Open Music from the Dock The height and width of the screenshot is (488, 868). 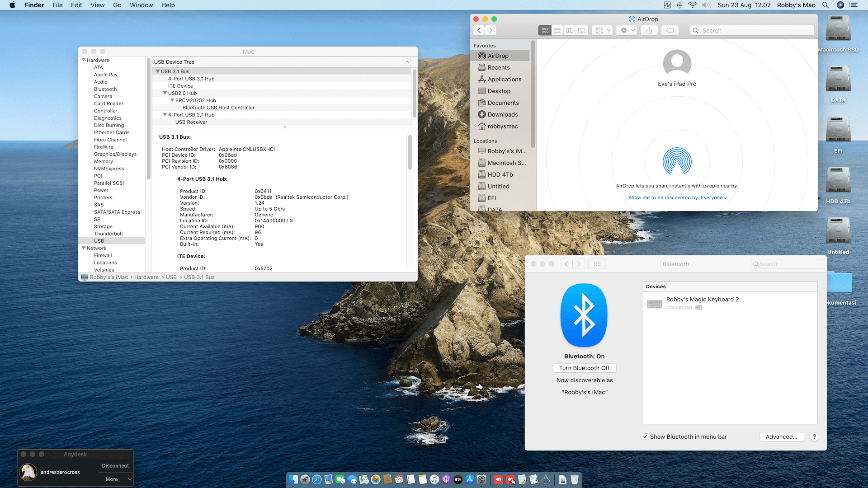(434, 479)
